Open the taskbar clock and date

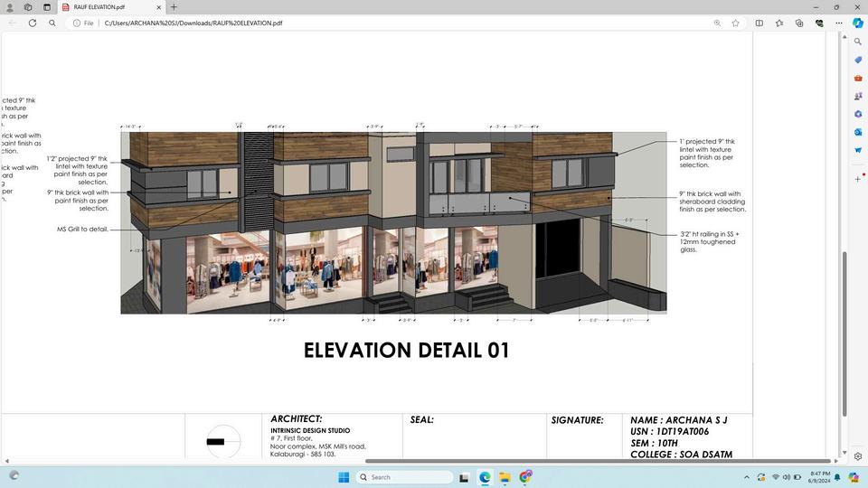820,477
